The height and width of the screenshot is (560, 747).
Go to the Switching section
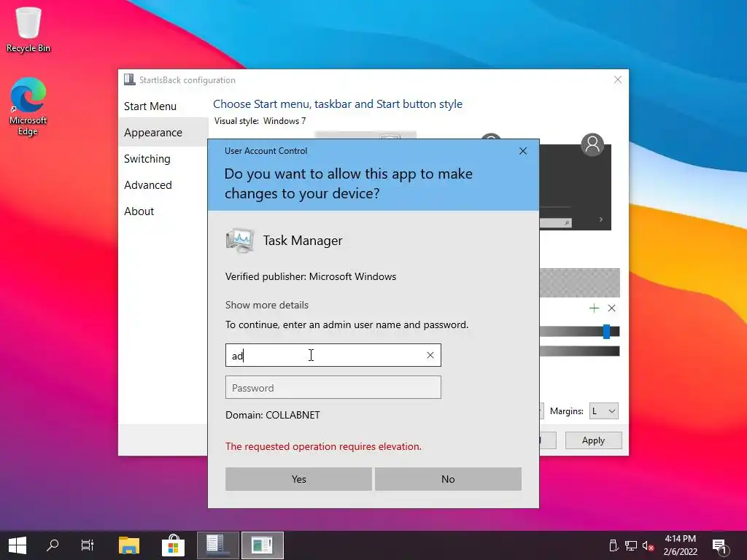147,158
